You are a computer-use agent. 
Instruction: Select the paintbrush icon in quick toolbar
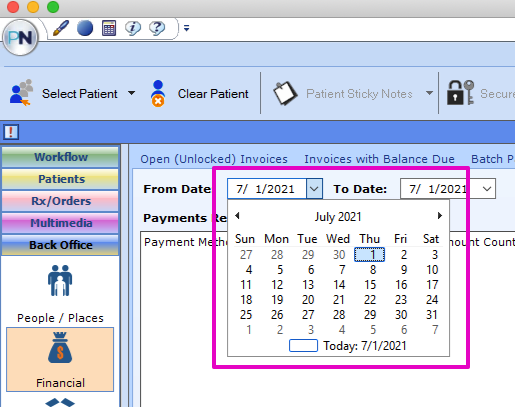(x=61, y=28)
